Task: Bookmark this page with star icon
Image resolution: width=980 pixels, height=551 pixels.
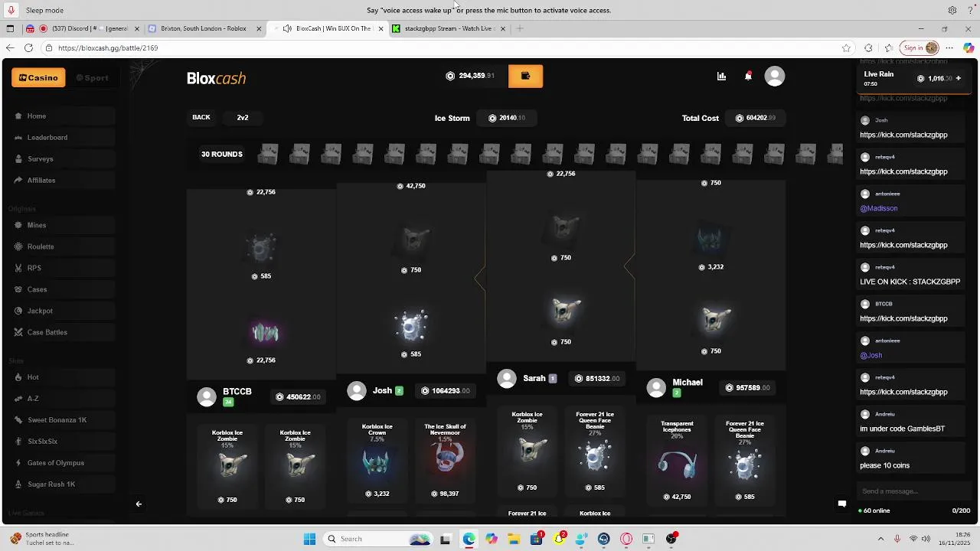Action: click(846, 47)
